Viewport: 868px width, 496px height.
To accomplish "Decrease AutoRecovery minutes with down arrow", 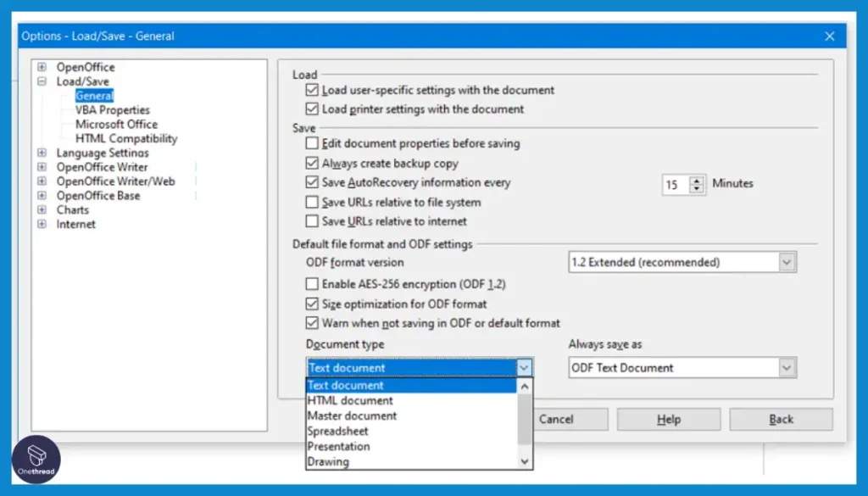I will [697, 189].
